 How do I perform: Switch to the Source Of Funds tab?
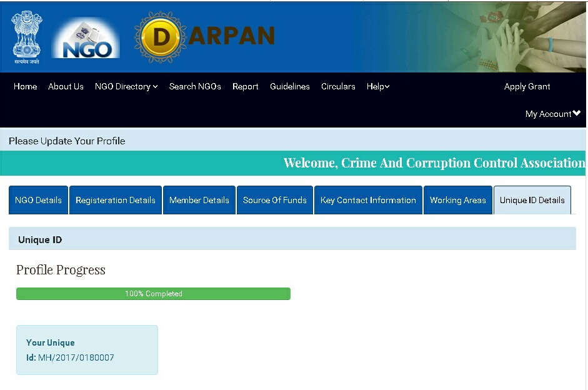click(275, 200)
